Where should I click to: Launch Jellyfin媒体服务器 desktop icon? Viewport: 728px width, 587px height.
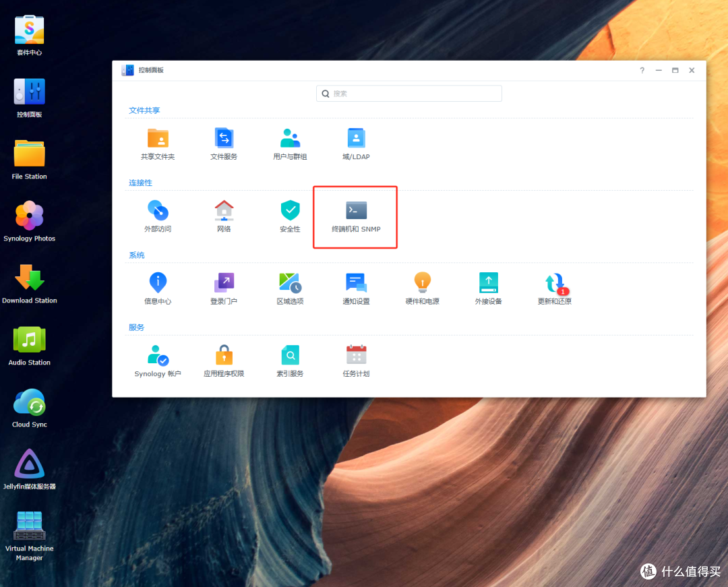coord(29,470)
